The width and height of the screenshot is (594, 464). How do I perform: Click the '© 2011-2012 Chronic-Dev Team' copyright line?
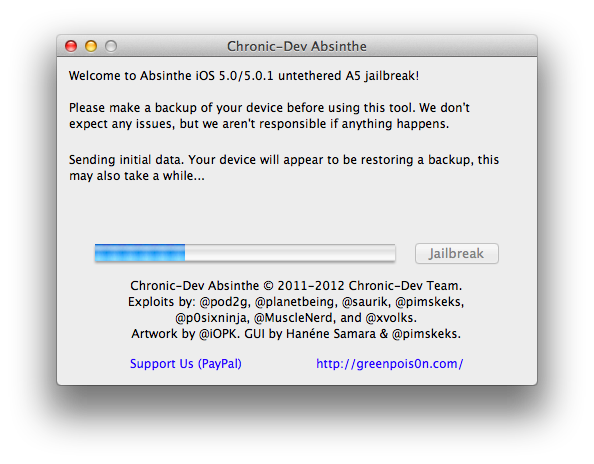click(x=296, y=286)
